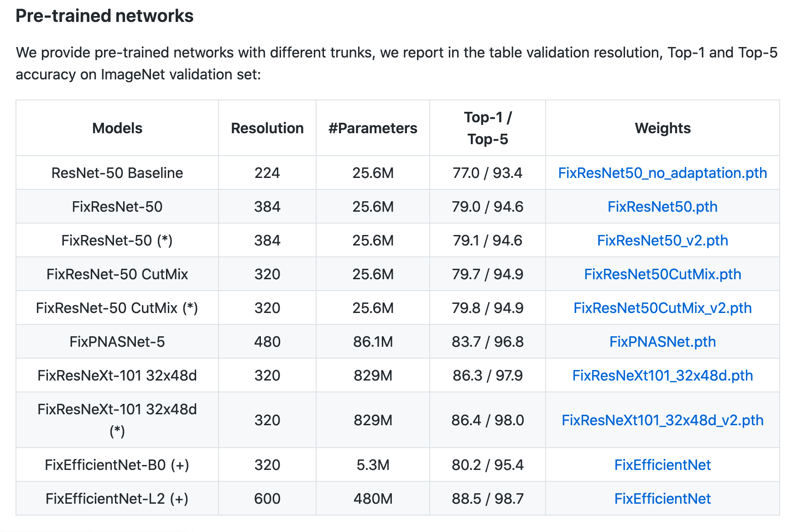
Task: Click the 480M parameters value
Action: tap(373, 499)
